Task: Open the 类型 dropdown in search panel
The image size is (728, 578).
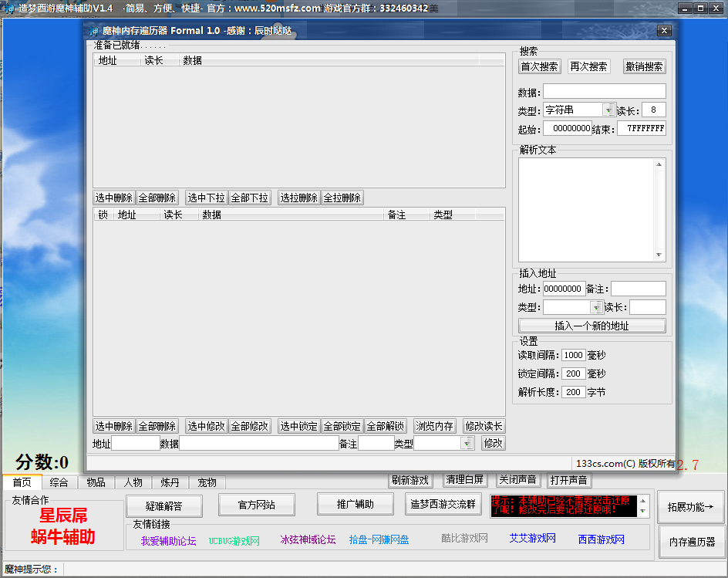Action: click(608, 110)
